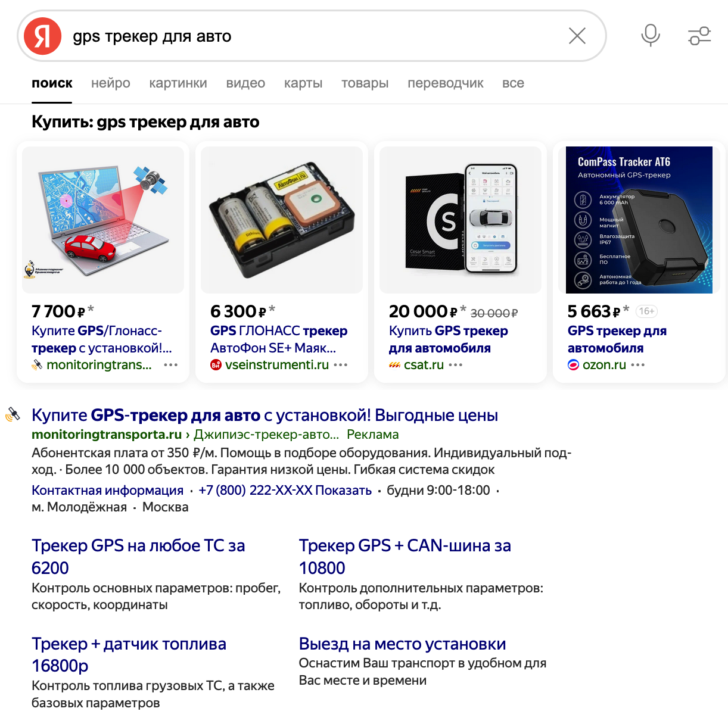Click the crossed-out price «30 000 ₽»
The width and height of the screenshot is (728, 724).
(494, 313)
